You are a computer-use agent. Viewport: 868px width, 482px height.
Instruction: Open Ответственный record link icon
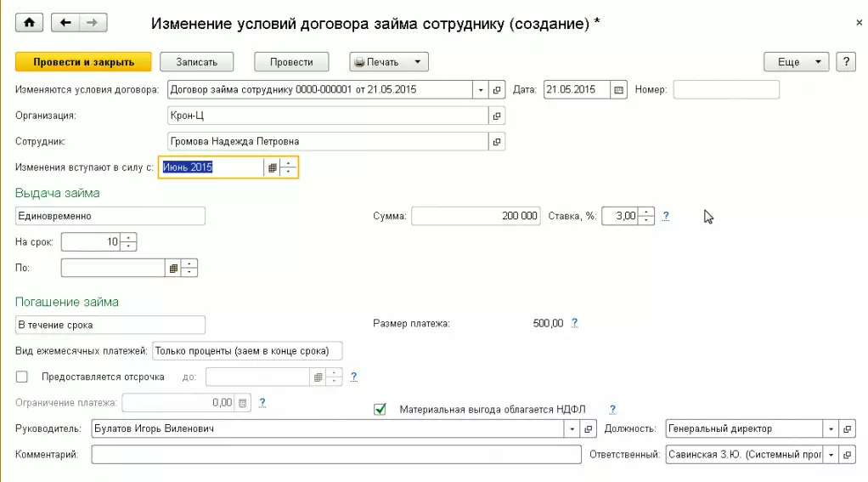(x=847, y=455)
